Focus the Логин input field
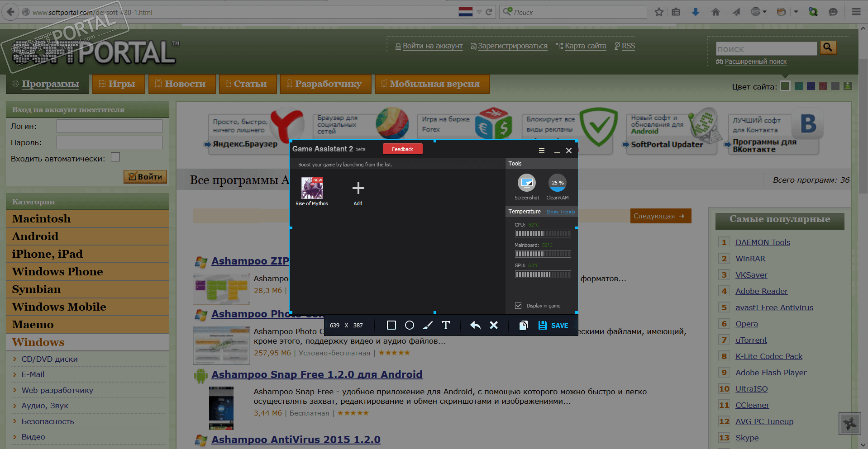This screenshot has width=868, height=449. [110, 126]
